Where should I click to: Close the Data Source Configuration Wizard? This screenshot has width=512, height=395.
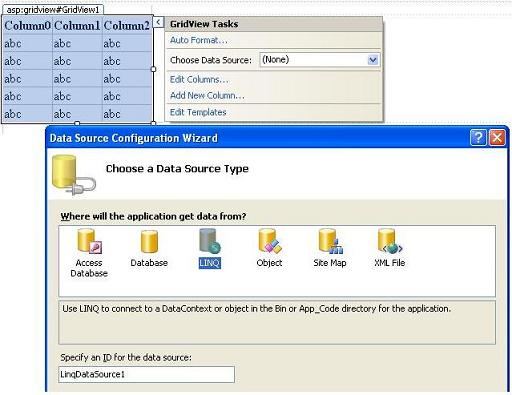tap(497, 138)
